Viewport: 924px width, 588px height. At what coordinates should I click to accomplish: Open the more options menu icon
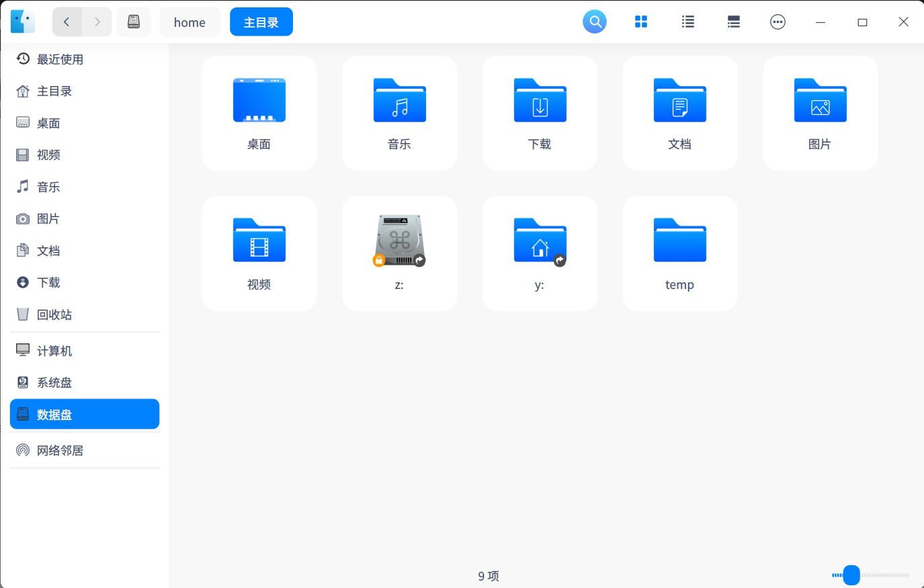click(778, 22)
